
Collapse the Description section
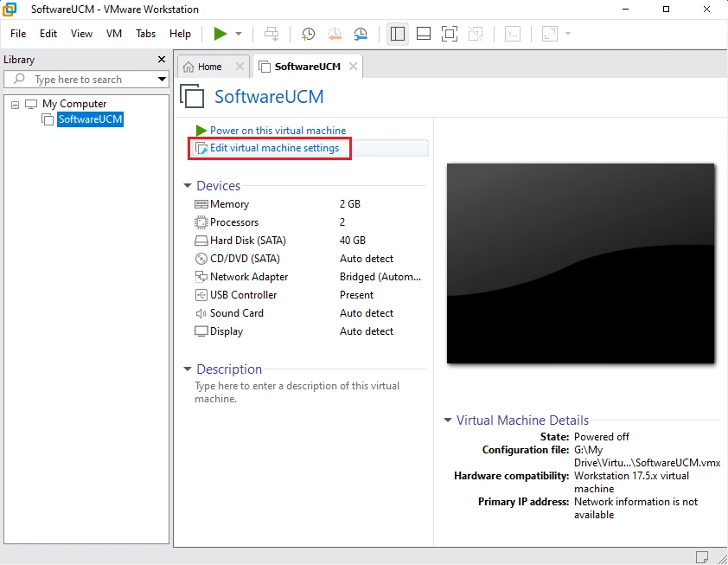(188, 369)
